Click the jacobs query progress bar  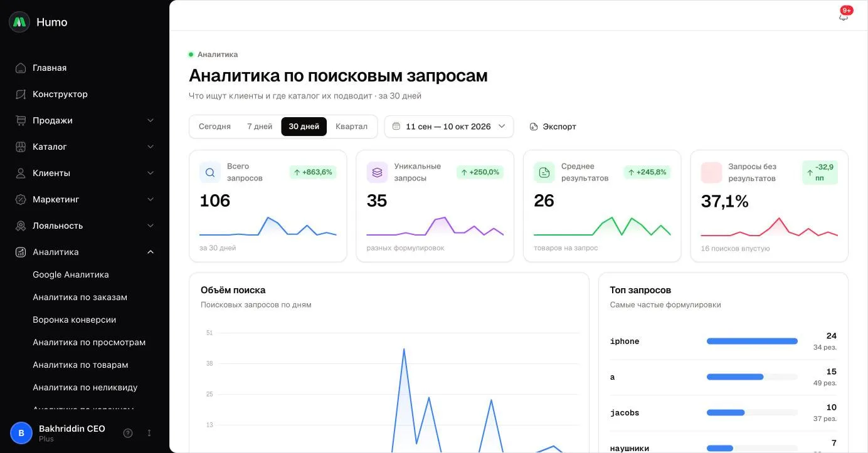pos(752,413)
